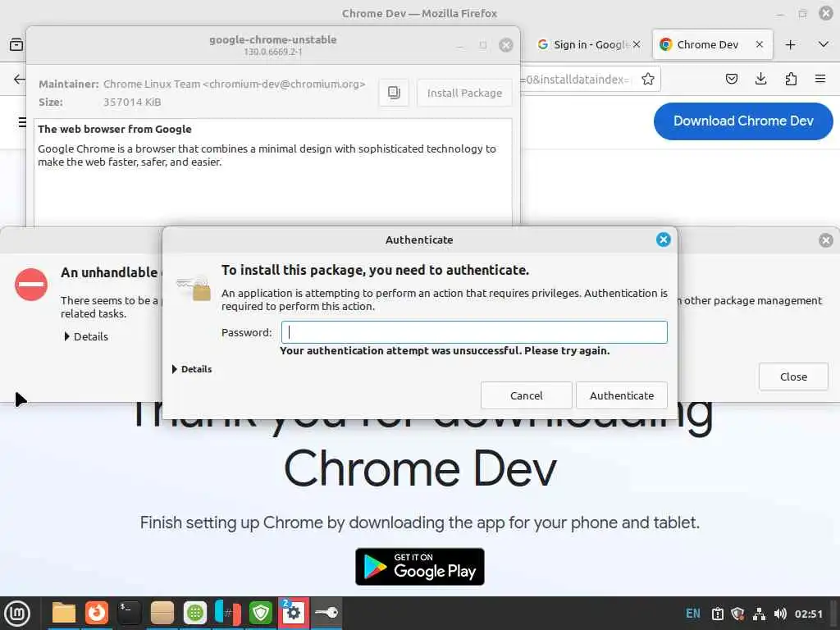Image resolution: width=840 pixels, height=630 pixels.
Task: Open the Pocket save icon in Firefox
Action: click(731, 80)
